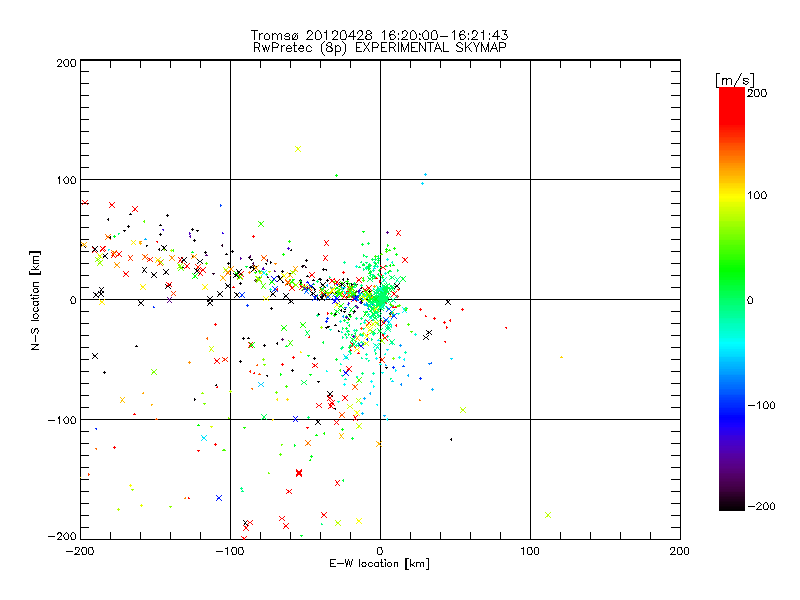Click the y-axis tick label '200'
Viewport: 800px width, 600px height.
tap(66, 63)
